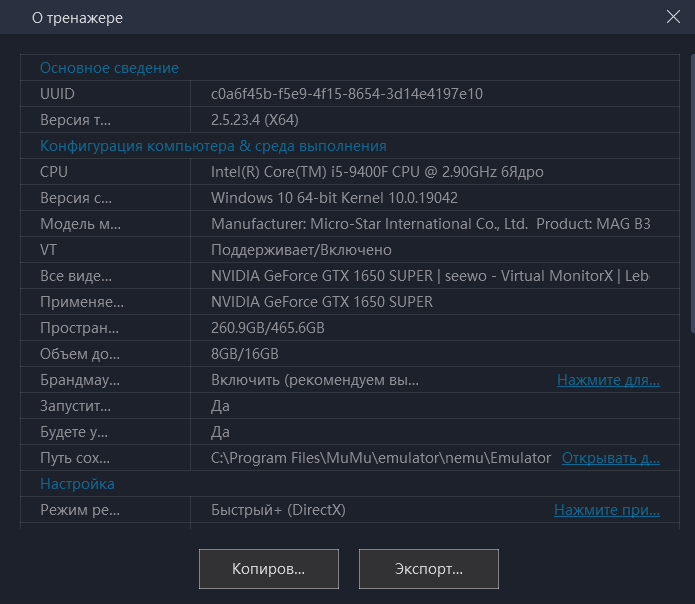This screenshot has width=695, height=604.
Task: Select the 8GB/16GB memory value
Action: click(x=245, y=354)
